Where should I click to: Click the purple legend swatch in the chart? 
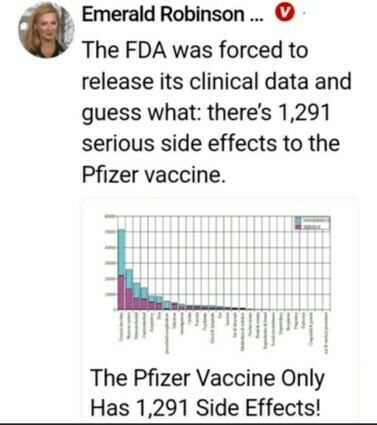click(298, 226)
